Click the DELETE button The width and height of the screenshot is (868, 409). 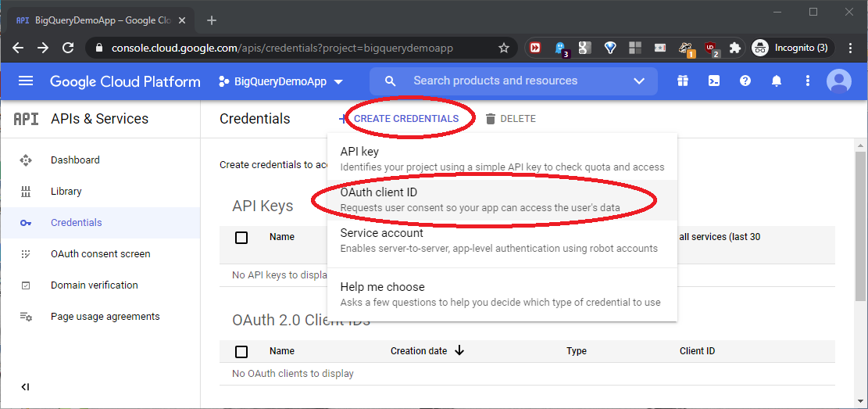(x=510, y=119)
